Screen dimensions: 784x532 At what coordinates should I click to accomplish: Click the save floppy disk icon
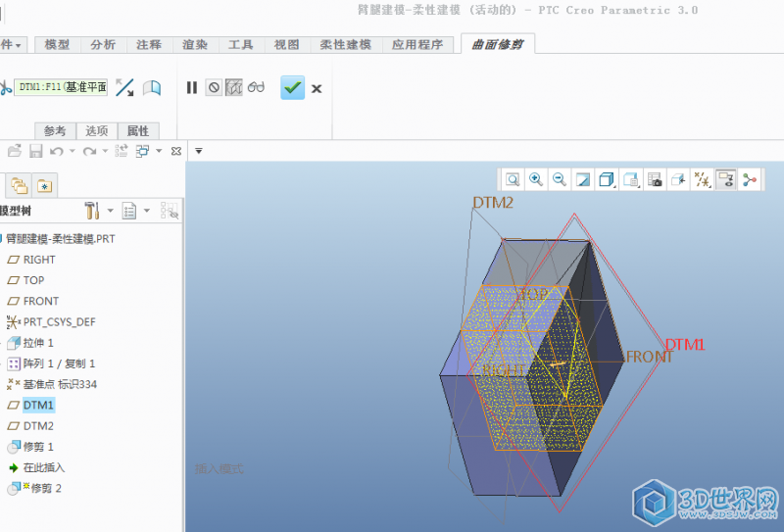click(35, 151)
